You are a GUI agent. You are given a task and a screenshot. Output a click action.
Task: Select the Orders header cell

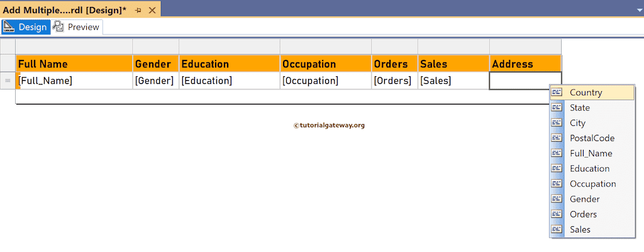pyautogui.click(x=395, y=64)
